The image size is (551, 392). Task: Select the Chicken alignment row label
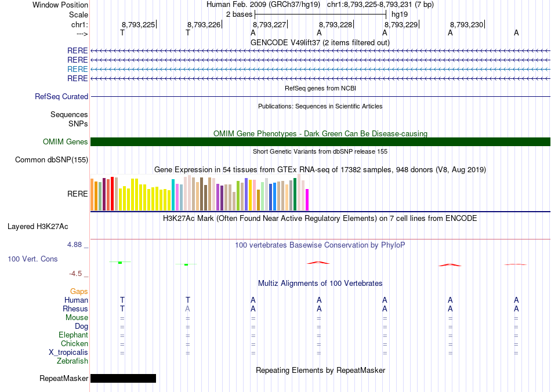click(74, 343)
